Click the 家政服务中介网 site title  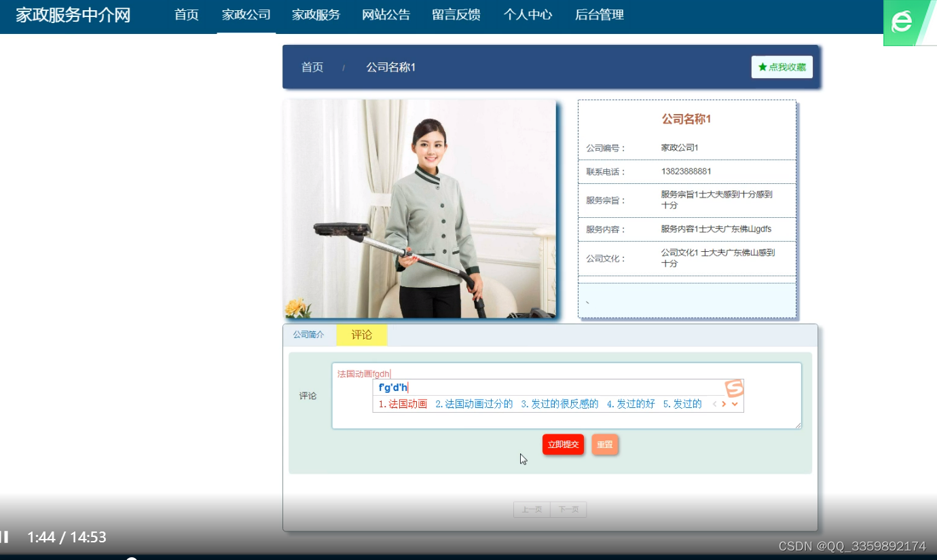coord(73,15)
